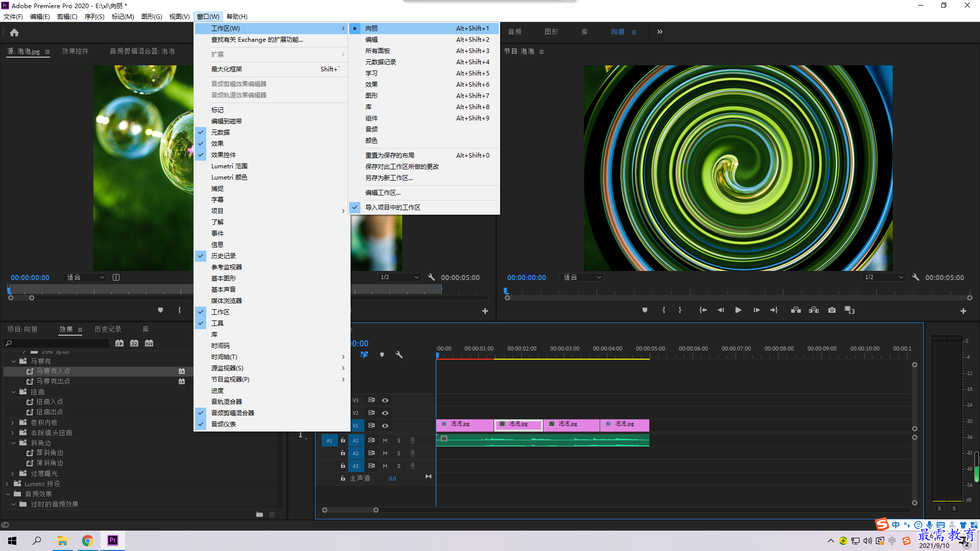Click the Effects panel search field

[x=57, y=343]
